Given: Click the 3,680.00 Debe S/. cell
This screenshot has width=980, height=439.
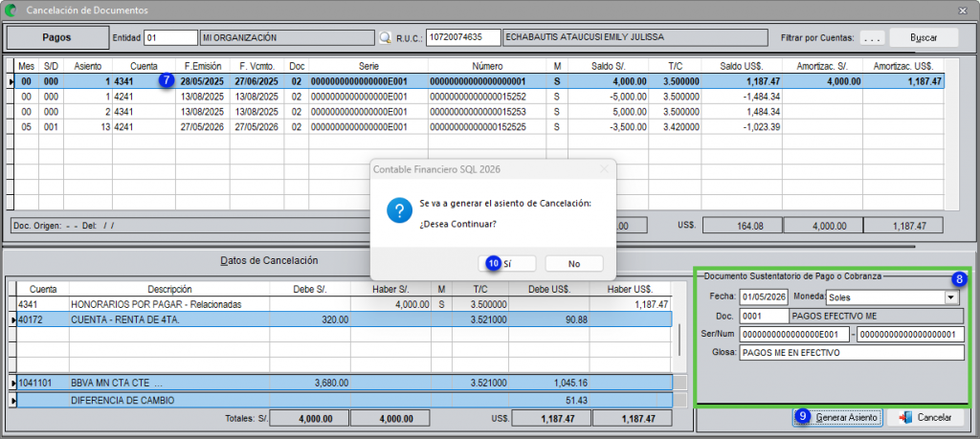Looking at the screenshot, I should coord(309,382).
